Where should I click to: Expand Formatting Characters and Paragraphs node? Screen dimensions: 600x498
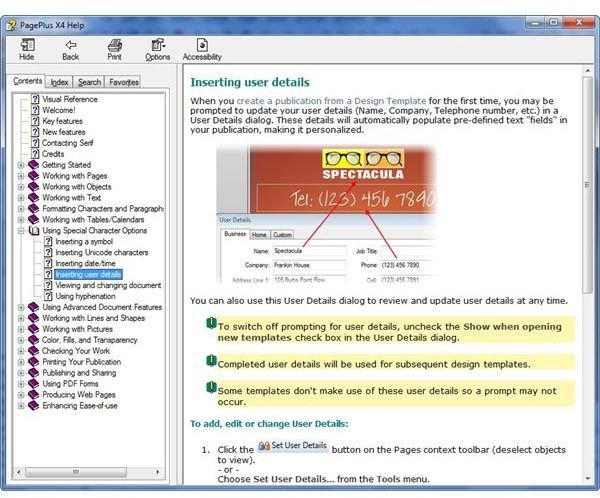click(x=21, y=209)
